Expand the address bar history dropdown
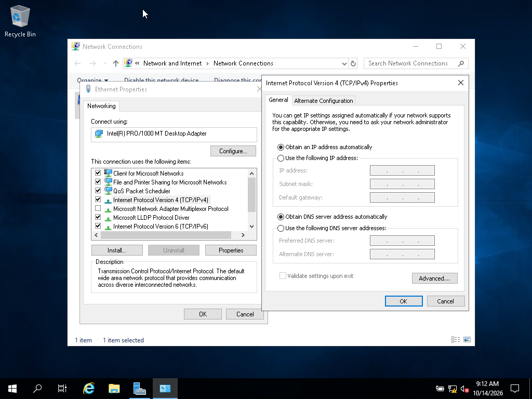532x399 pixels. [344, 63]
